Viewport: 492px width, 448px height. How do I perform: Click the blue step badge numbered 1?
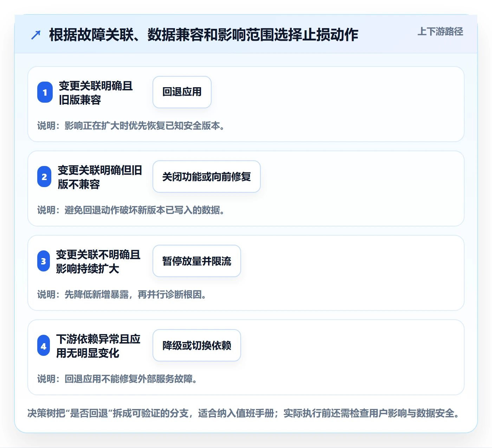pyautogui.click(x=45, y=92)
